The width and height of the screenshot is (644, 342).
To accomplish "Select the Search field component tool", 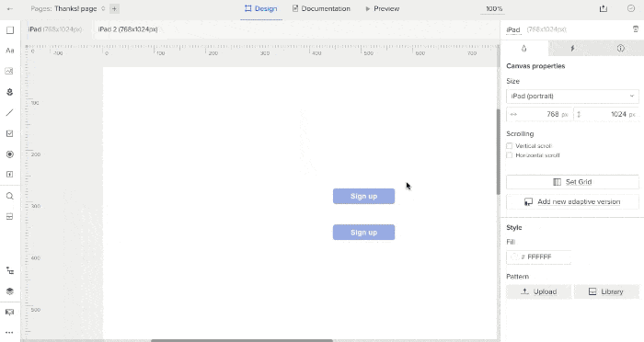I will coord(10,196).
